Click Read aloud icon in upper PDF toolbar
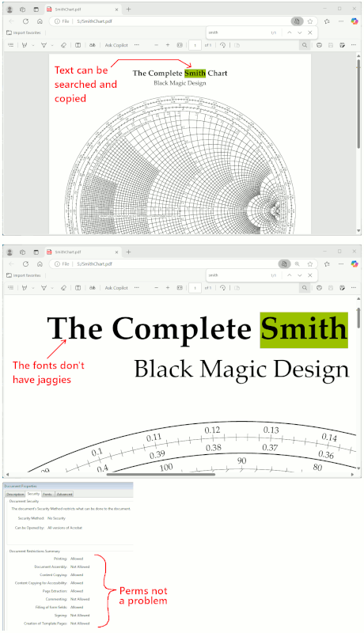This screenshot has width=364, height=633. coord(93,45)
